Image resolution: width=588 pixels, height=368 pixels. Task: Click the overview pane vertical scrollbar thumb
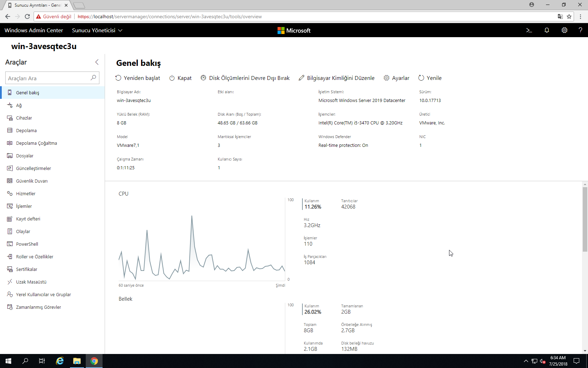[585, 219]
